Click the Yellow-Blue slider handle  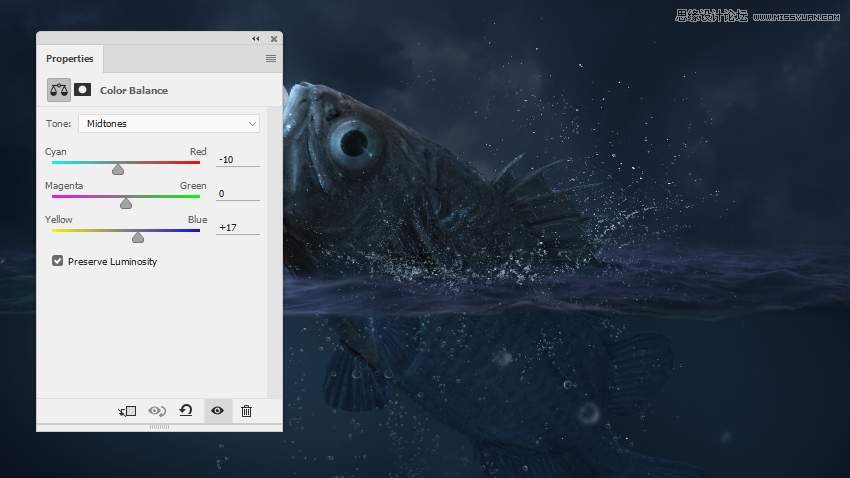tap(138, 238)
